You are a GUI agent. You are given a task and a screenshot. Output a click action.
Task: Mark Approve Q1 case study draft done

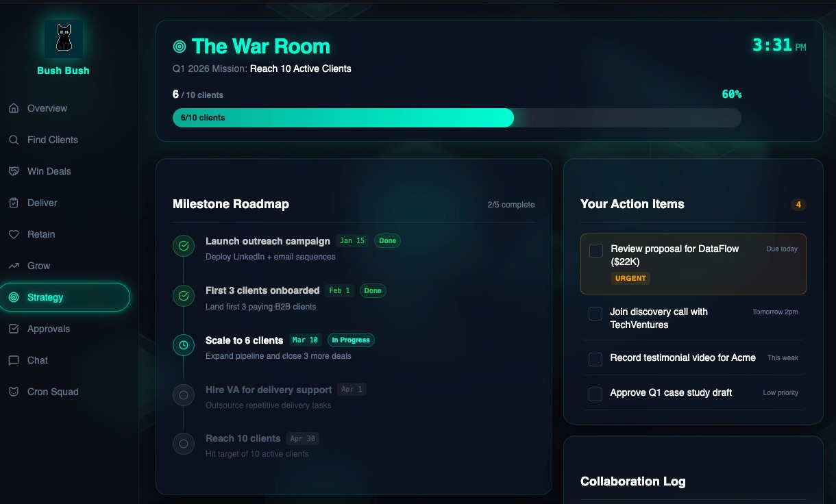click(596, 394)
